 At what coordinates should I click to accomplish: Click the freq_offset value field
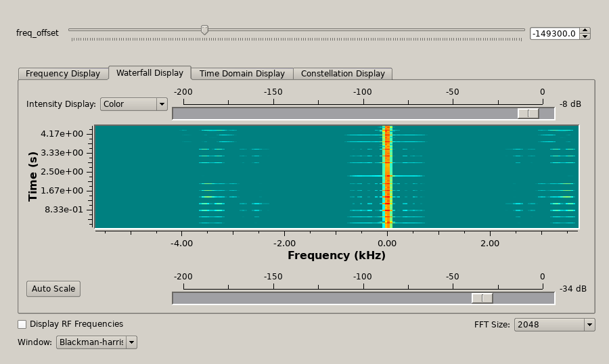(x=555, y=33)
